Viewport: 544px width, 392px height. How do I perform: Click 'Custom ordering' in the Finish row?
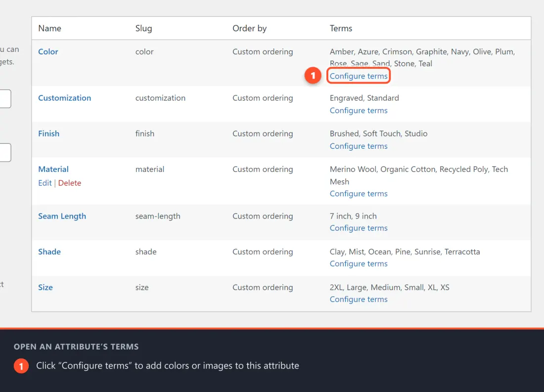pos(263,133)
